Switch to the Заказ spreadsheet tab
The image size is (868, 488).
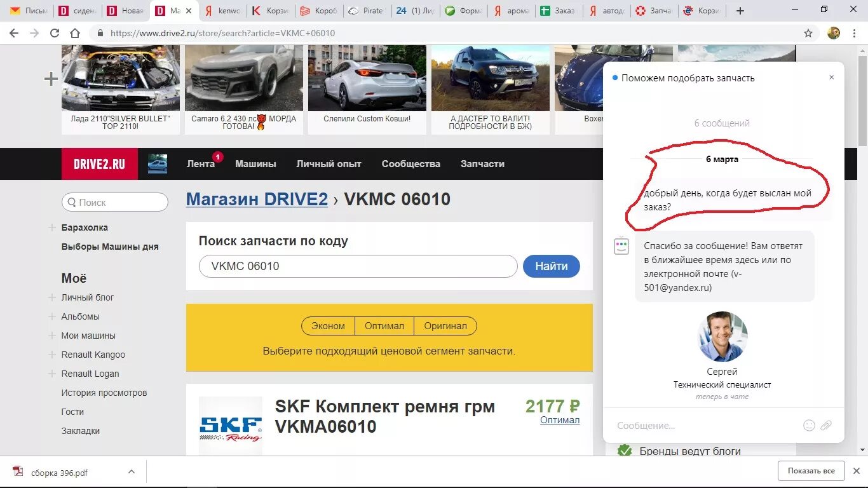tap(559, 11)
